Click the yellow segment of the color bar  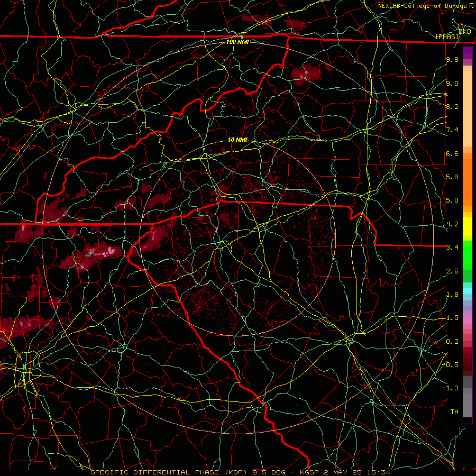467,226
